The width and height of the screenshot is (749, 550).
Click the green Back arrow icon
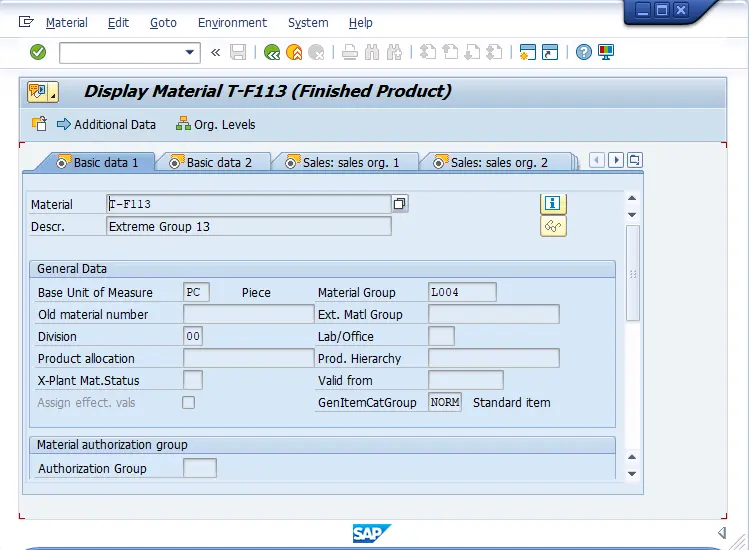[x=272, y=52]
